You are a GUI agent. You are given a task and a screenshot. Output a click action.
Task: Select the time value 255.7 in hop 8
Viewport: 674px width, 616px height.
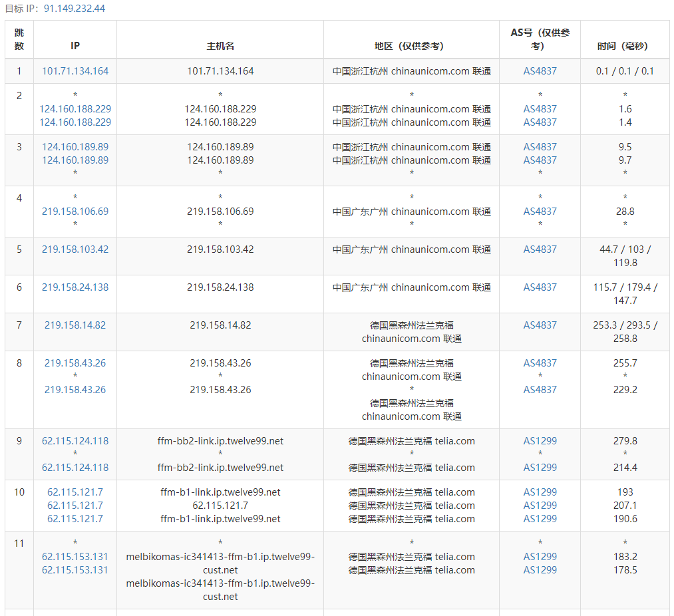click(x=625, y=363)
